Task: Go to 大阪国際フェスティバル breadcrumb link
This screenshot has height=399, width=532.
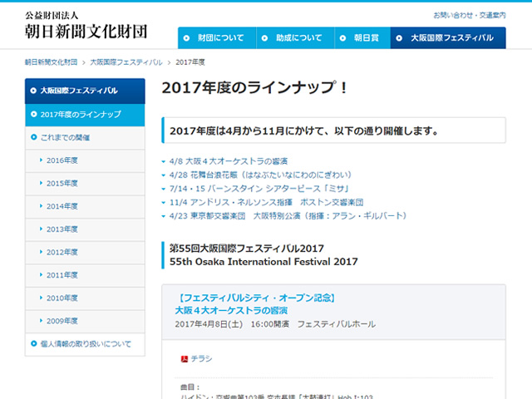Action: [126, 62]
